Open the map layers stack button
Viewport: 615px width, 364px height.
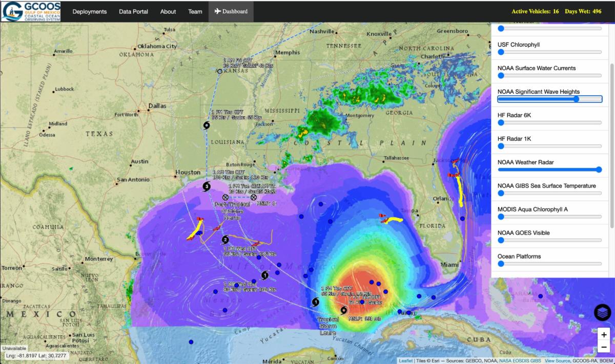[603, 312]
